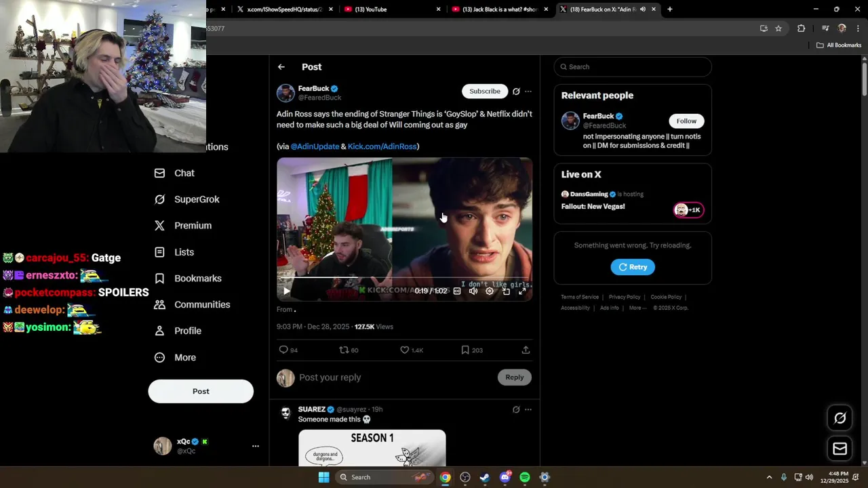Bookmark this page with the star

(x=778, y=28)
